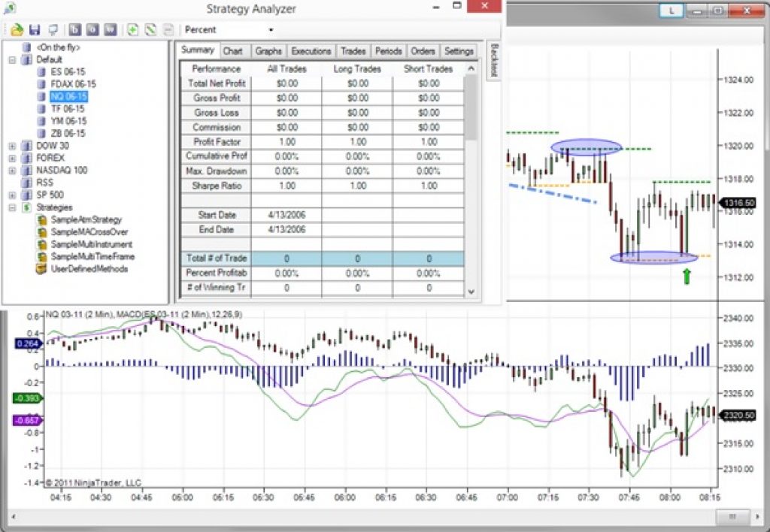Click the SampleAtmStrategy script icon
This screenshot has height=532, width=770.
coord(42,220)
